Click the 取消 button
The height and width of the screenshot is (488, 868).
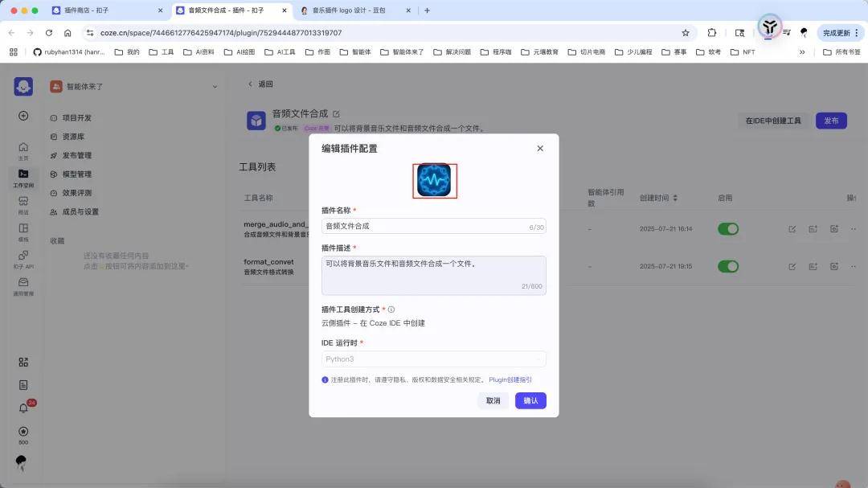[493, 400]
